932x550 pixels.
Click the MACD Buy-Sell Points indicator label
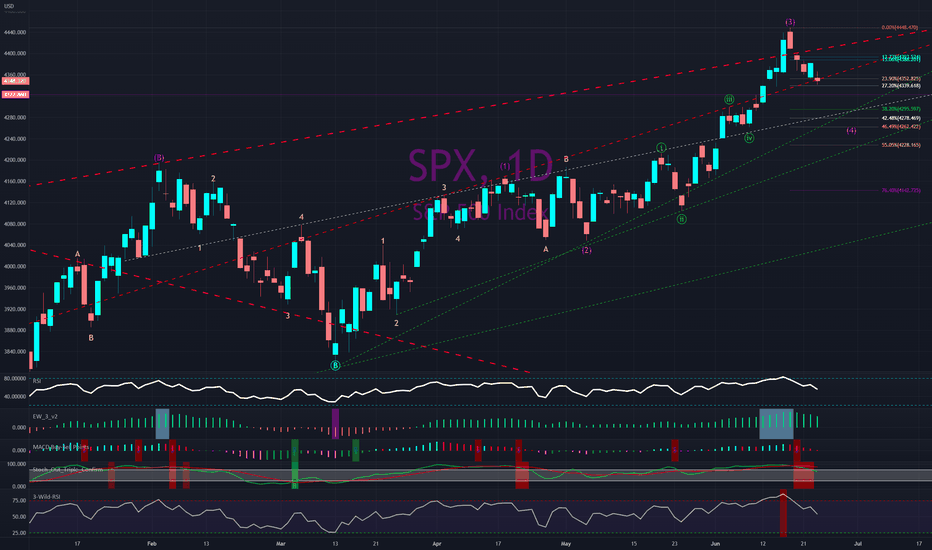pyautogui.click(x=61, y=447)
